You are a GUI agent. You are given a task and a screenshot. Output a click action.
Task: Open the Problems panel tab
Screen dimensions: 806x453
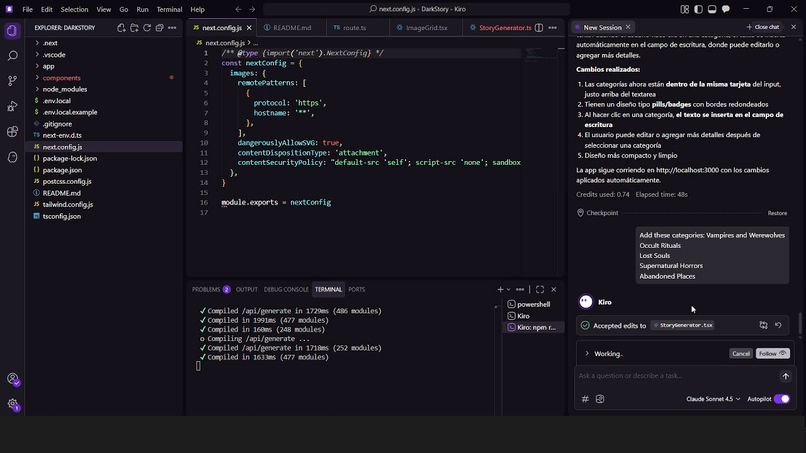[x=211, y=289]
